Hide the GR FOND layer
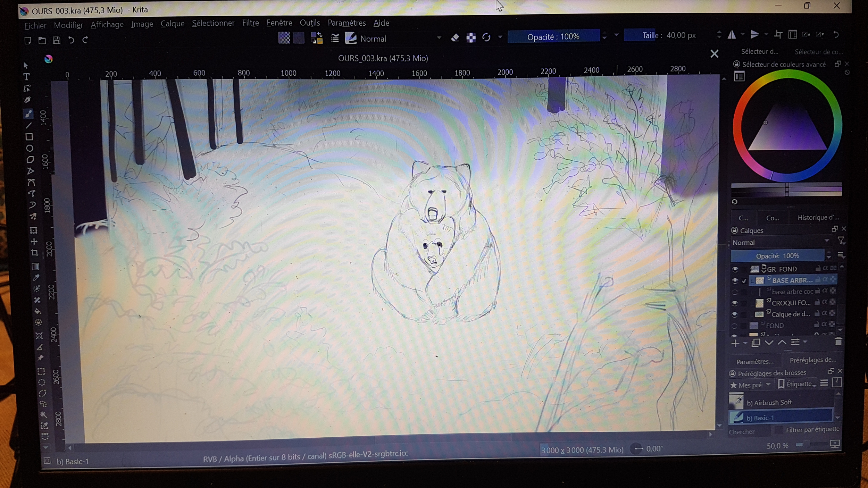Viewport: 868px width, 488px height. [x=735, y=269]
